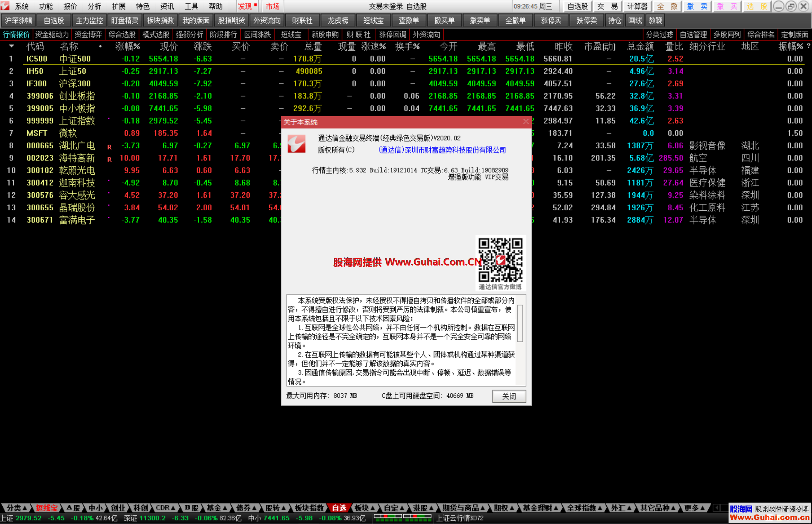
Task: Expand the 更多▲ bottom tab menu
Action: click(x=694, y=508)
